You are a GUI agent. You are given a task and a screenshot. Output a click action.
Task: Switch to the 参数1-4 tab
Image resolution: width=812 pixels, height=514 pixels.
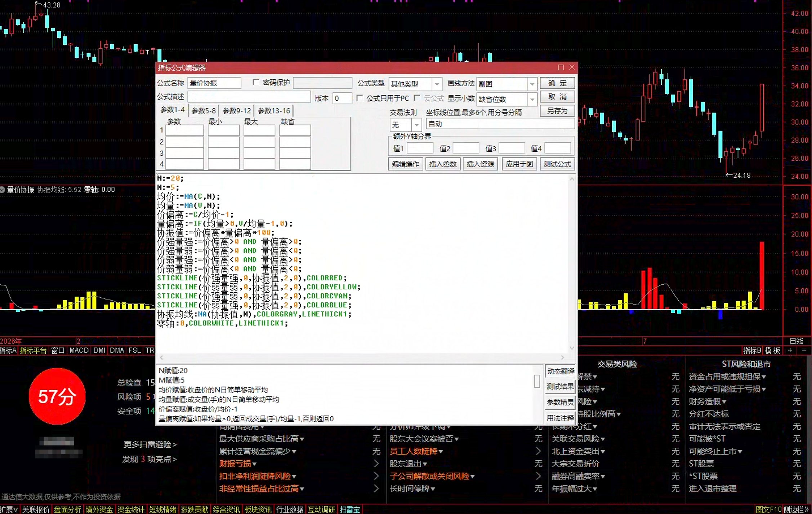pos(173,110)
